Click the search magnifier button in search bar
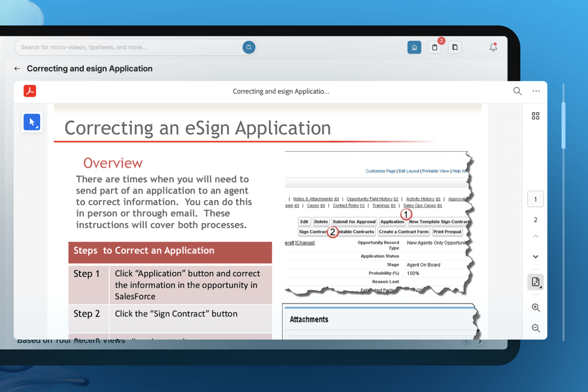Image resolution: width=588 pixels, height=392 pixels. (x=249, y=47)
